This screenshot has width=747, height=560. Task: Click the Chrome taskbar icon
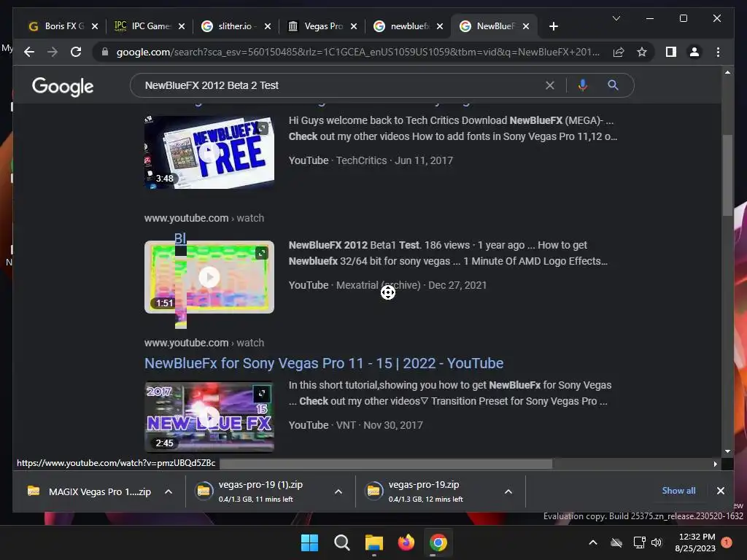click(x=438, y=542)
